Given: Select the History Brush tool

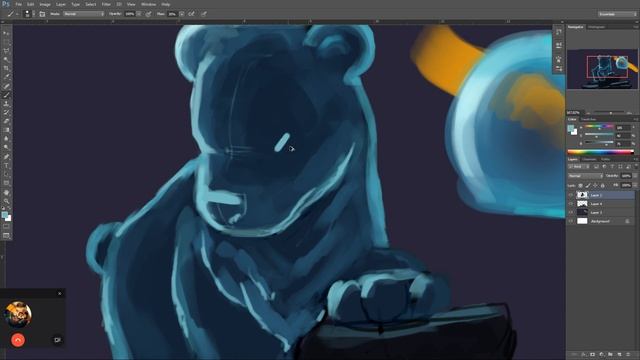Looking at the screenshot, I should 6,113.
